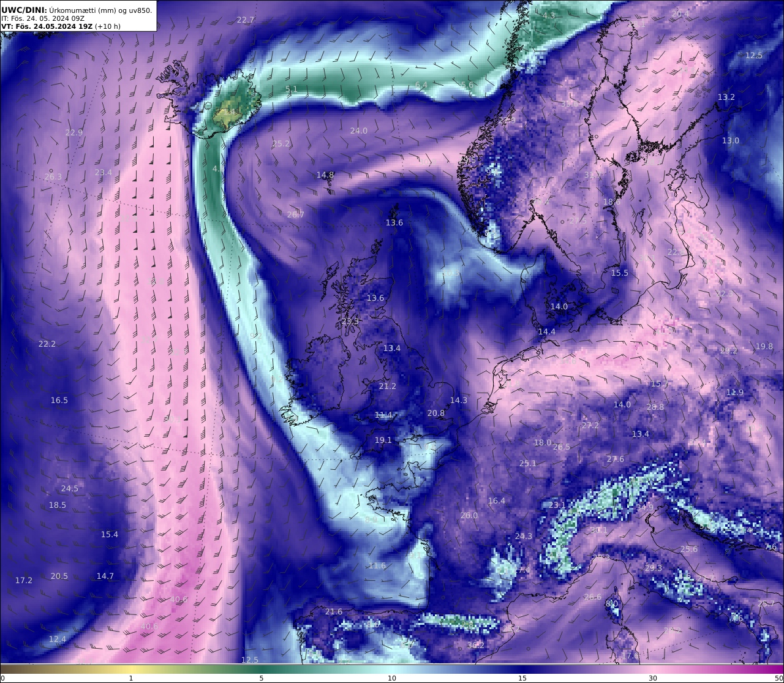Click the value 24.5 label
The height and width of the screenshot is (683, 784).
point(70,488)
